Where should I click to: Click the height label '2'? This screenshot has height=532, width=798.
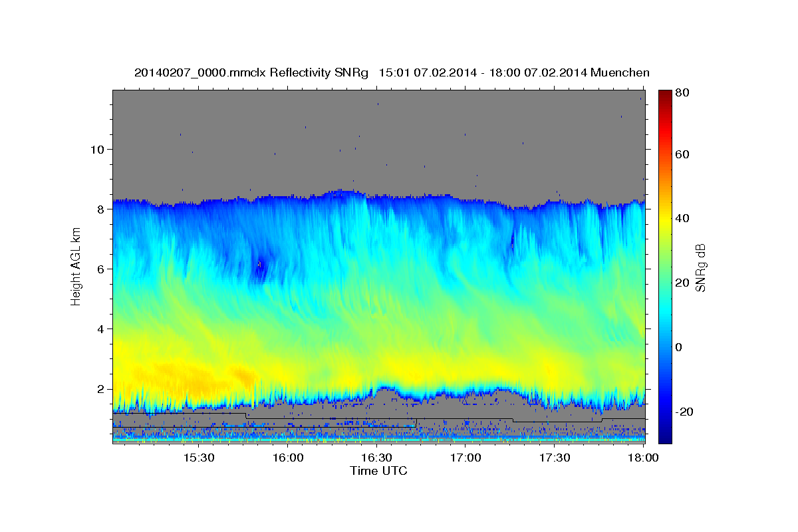100,388
